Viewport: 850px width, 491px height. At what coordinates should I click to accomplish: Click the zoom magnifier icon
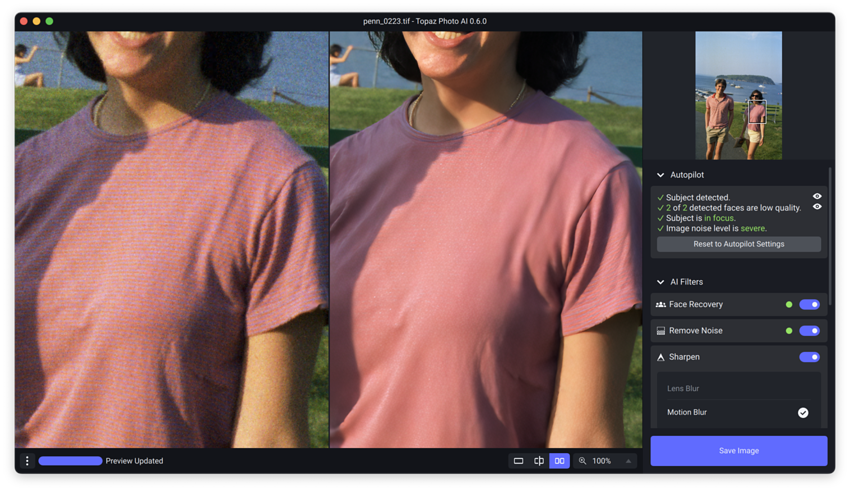[x=583, y=461]
